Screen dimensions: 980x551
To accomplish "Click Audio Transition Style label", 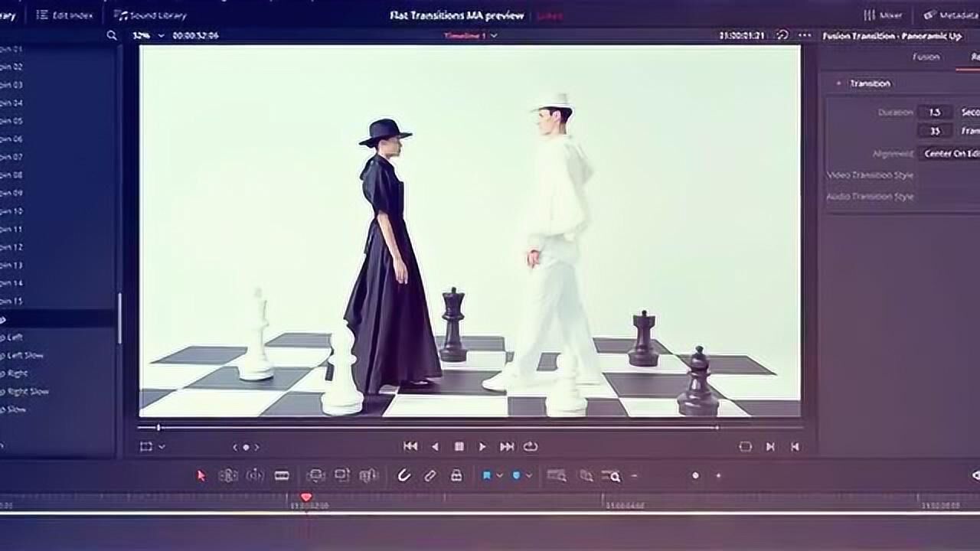I will click(x=870, y=197).
